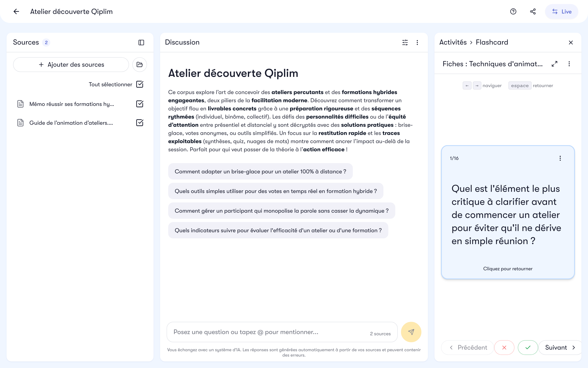Open Discussion settings sliders icon
Screen dimensions: 588x368
pyautogui.click(x=405, y=43)
